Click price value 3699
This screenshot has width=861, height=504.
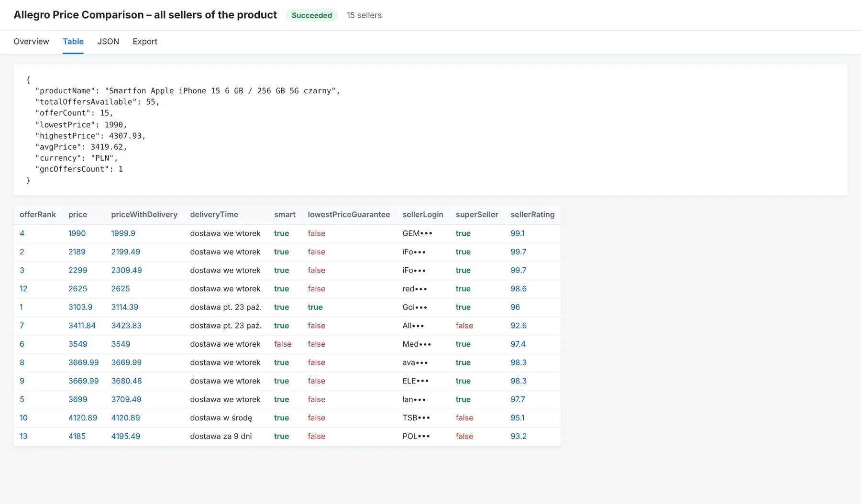(78, 399)
